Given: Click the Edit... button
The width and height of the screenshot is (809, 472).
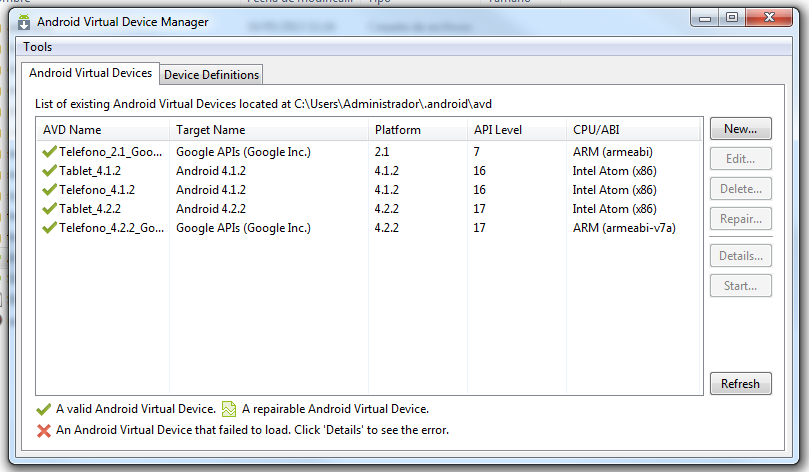Looking at the screenshot, I should 740,159.
